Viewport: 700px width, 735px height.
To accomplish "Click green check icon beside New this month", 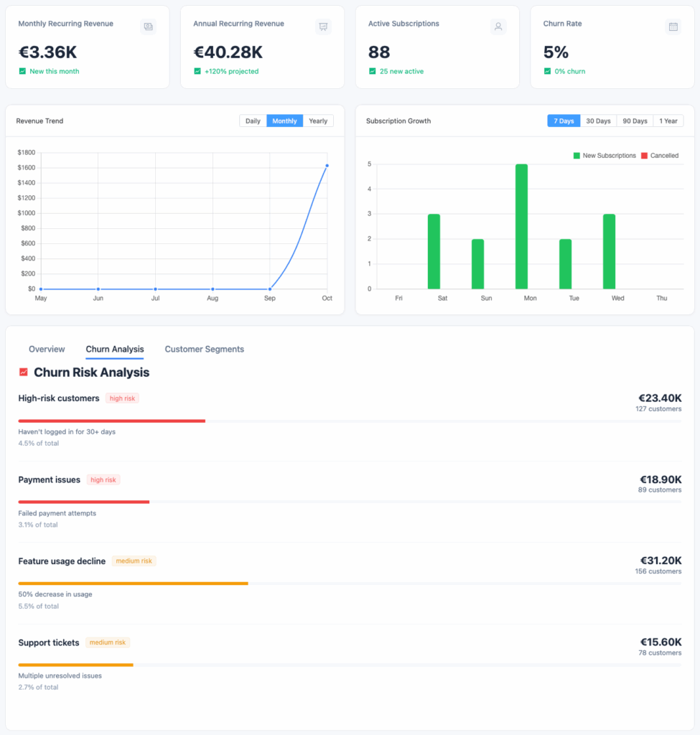I will [22, 71].
